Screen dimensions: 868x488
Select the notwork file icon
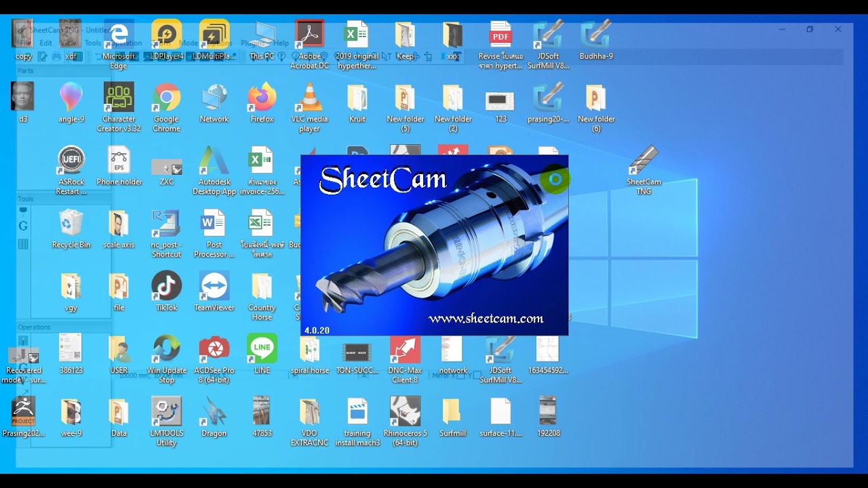452,354
